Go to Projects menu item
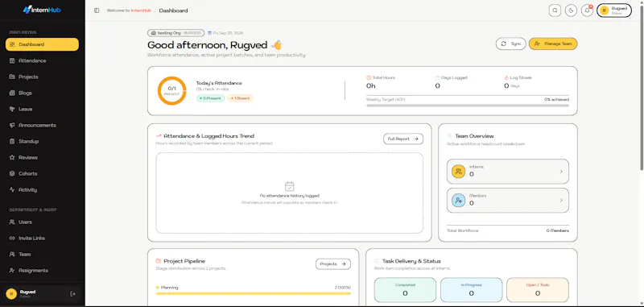 point(42,77)
